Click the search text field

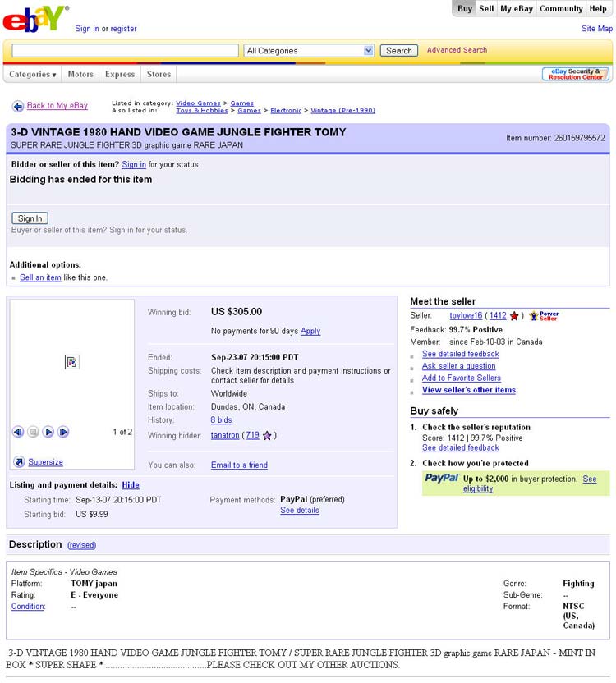pos(125,51)
